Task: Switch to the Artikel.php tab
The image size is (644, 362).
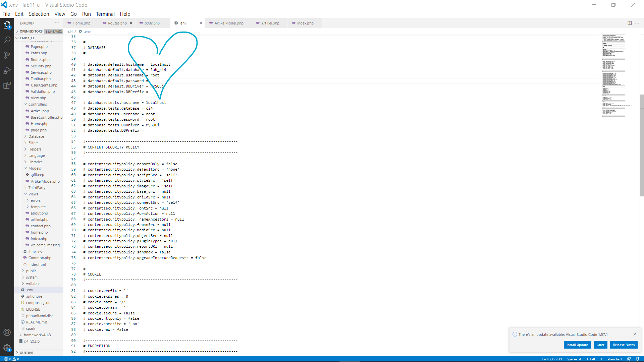Action: (x=269, y=23)
